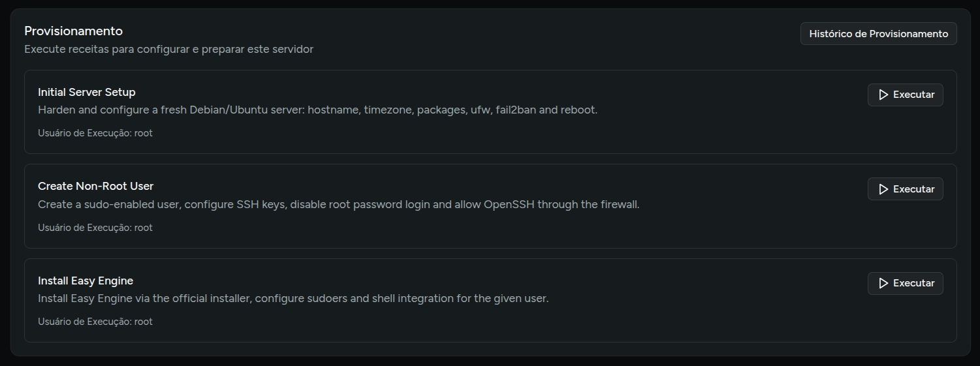The width and height of the screenshot is (980, 366).
Task: Click Usuário de Execução under Create Non-Root User
Action: (95, 228)
